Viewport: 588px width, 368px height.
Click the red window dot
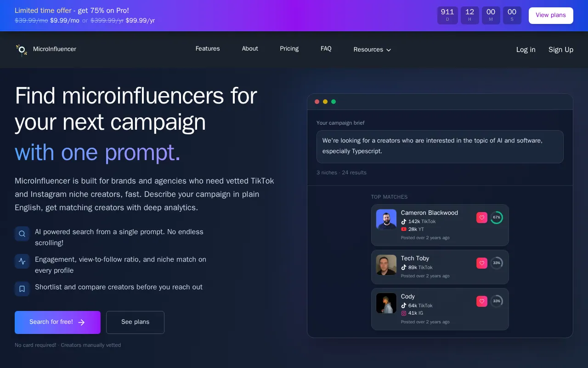pos(317,102)
